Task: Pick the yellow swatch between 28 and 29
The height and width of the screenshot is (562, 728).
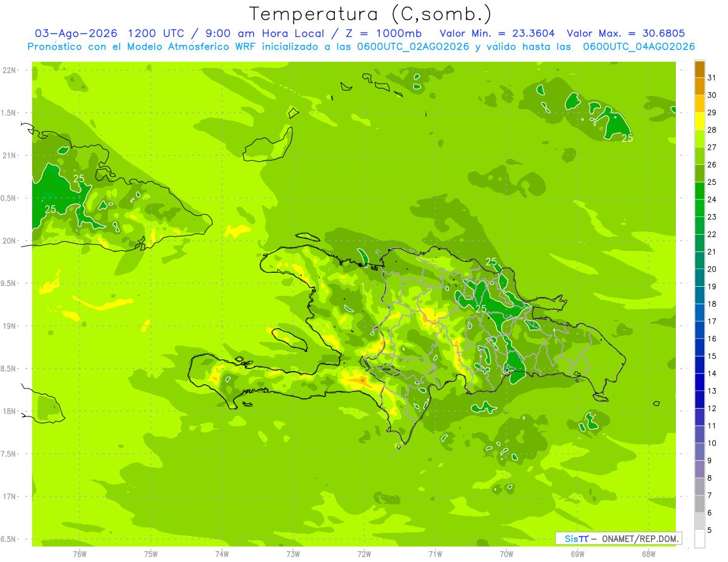Action: click(699, 121)
